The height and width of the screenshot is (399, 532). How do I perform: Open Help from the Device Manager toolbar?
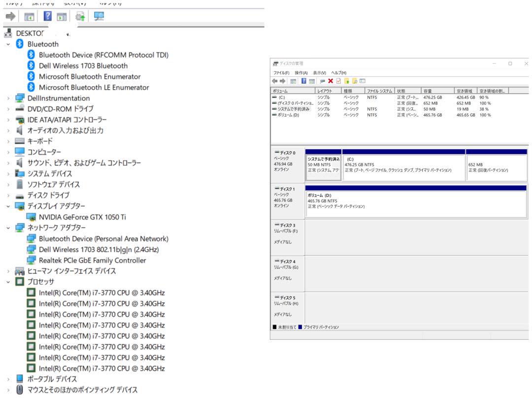[47, 16]
